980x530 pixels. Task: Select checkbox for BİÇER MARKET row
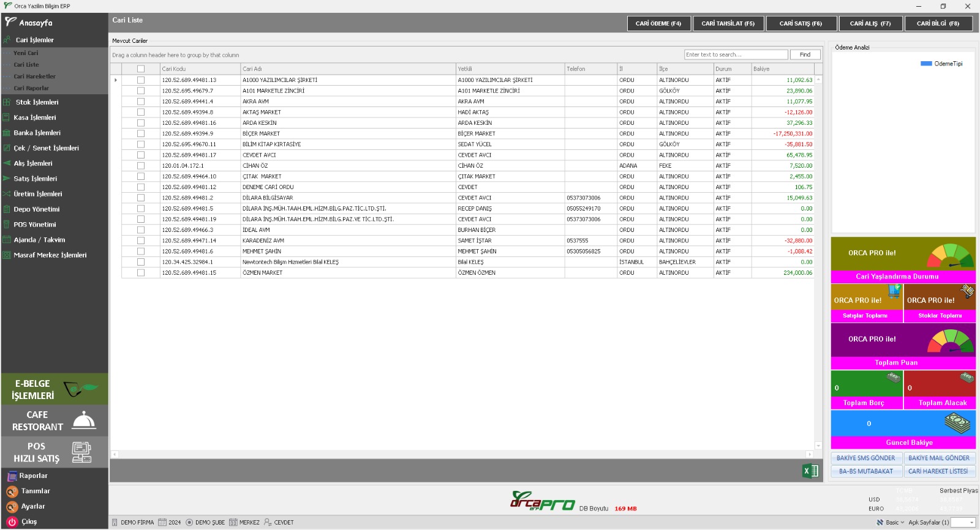pos(141,133)
